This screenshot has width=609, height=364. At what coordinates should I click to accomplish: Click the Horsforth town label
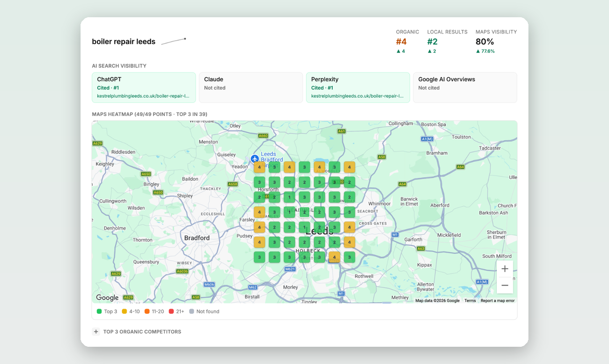(268, 190)
